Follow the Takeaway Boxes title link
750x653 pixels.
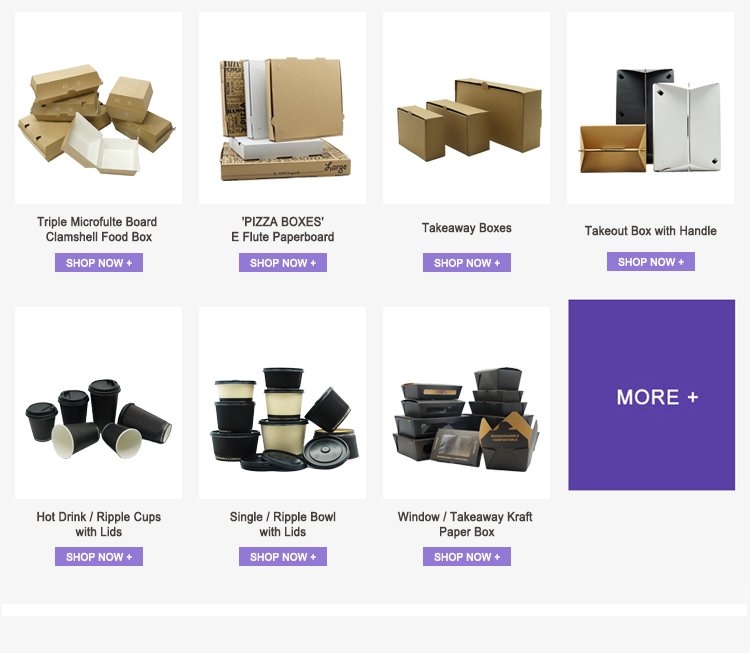tap(467, 228)
